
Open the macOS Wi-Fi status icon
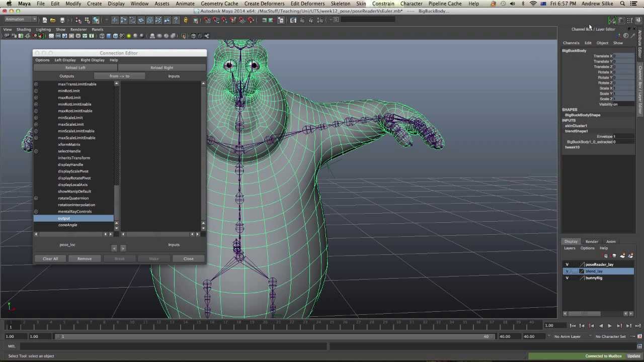533,4
